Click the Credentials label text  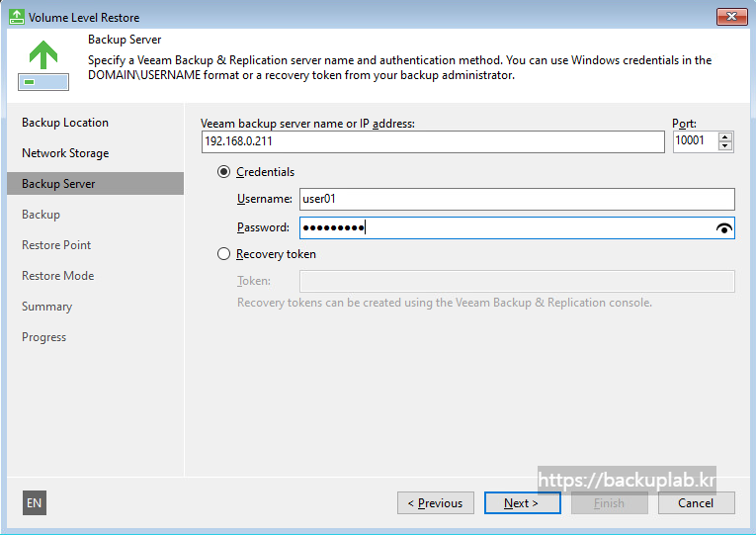(x=265, y=172)
